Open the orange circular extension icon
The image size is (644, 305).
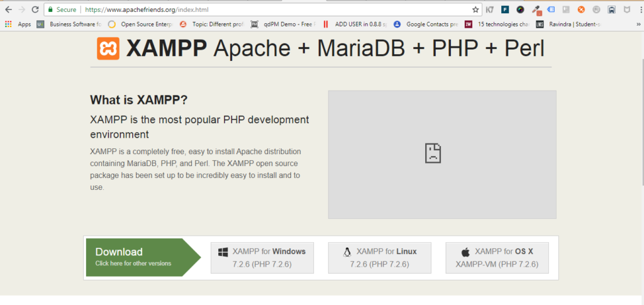[581, 9]
